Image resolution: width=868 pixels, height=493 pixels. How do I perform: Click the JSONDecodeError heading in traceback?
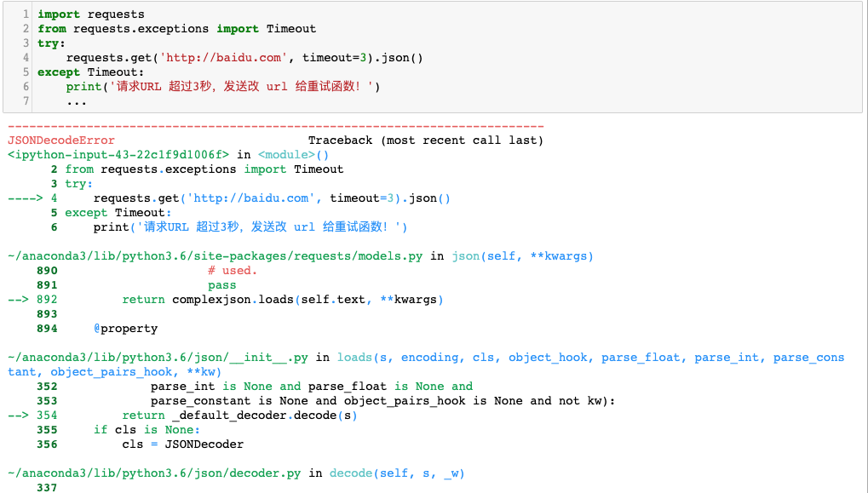coord(61,140)
